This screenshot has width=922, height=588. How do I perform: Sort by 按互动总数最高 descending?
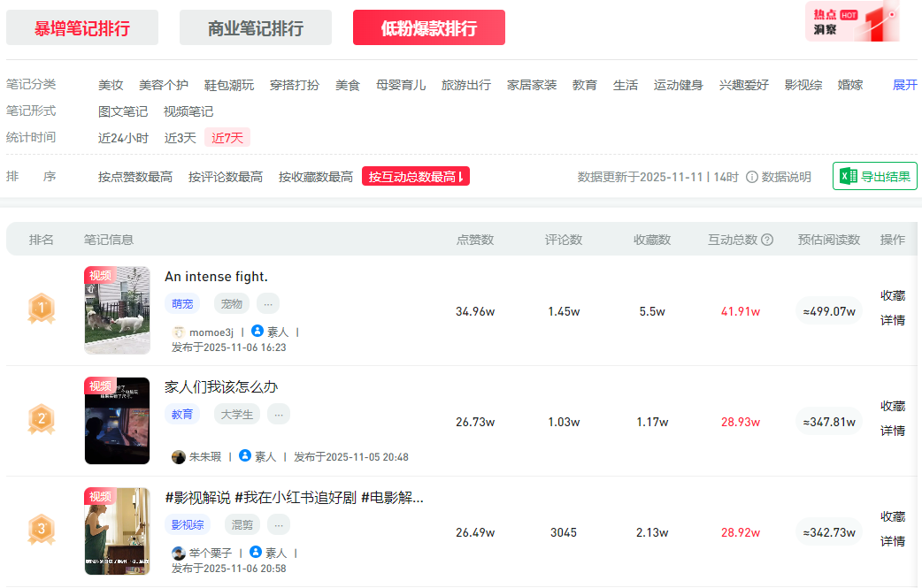tap(416, 177)
